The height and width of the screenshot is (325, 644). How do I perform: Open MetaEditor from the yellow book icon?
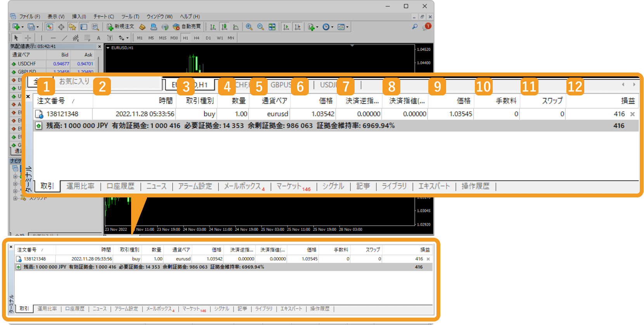pos(142,27)
